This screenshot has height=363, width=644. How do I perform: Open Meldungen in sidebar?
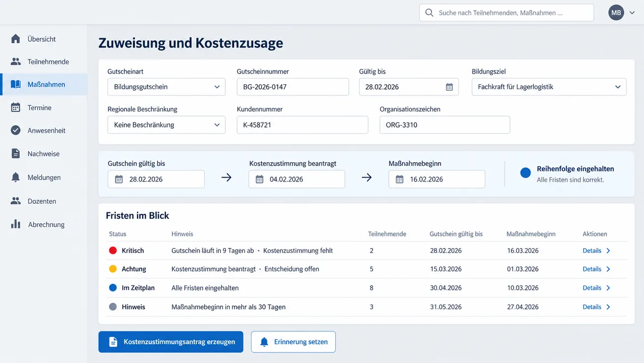click(44, 177)
